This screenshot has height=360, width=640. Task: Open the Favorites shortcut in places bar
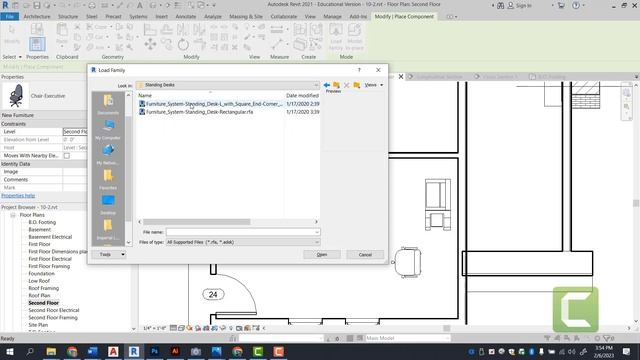pos(108,179)
